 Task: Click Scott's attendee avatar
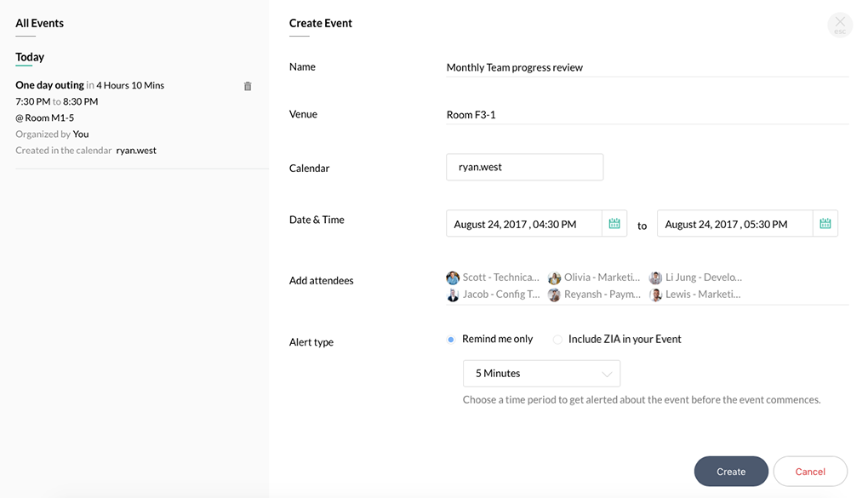pyautogui.click(x=453, y=278)
